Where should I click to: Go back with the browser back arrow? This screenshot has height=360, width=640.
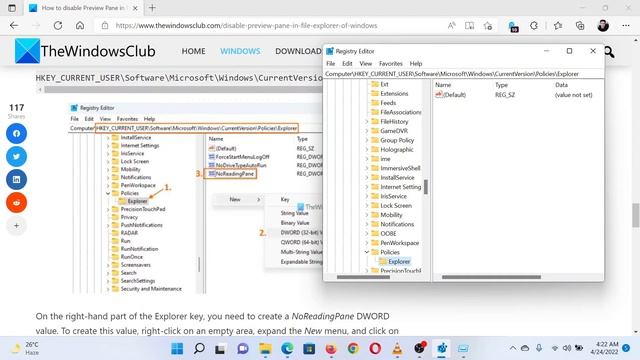14,25
